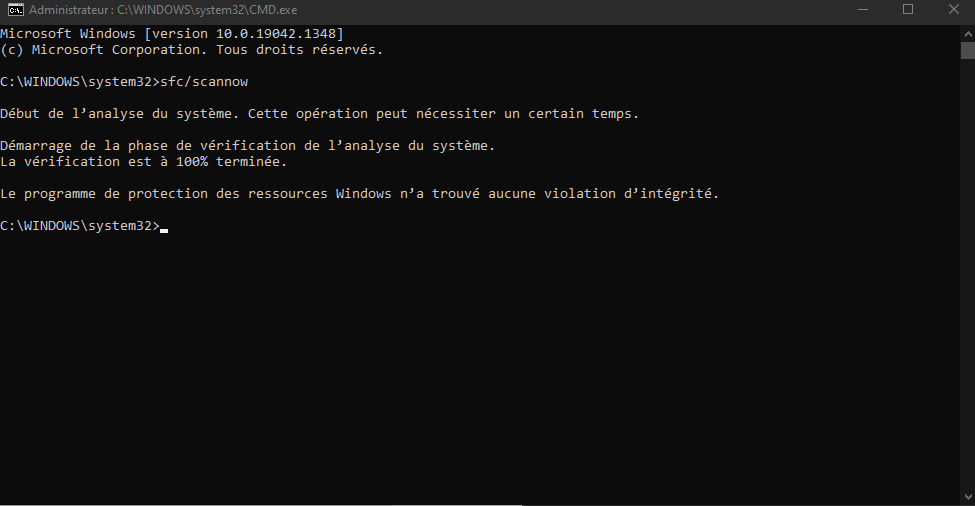Click the "La vérification est à 100% terminée" line
Viewport: 975px width, 506px height.
click(x=144, y=162)
